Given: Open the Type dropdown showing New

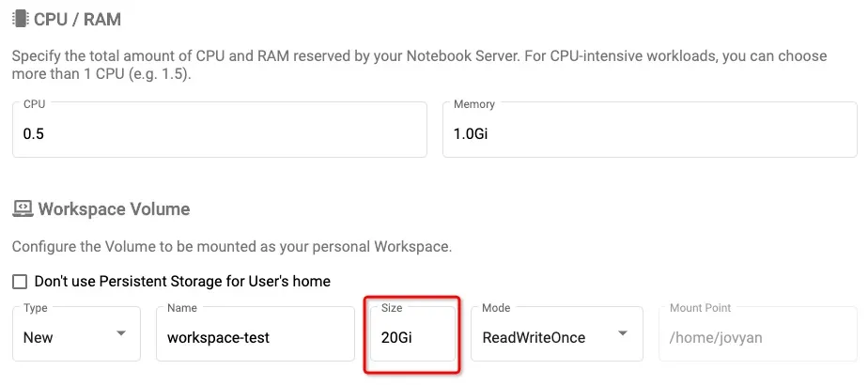Looking at the screenshot, I should [76, 334].
